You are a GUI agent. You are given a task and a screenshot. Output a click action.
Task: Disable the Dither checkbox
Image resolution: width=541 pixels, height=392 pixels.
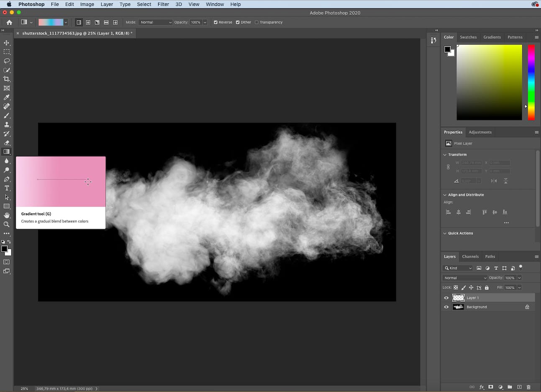pos(238,23)
